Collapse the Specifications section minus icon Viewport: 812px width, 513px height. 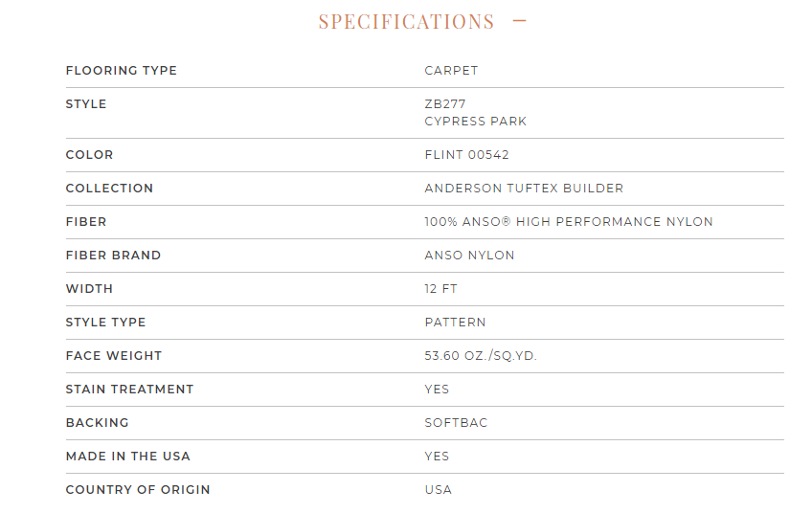(x=519, y=21)
